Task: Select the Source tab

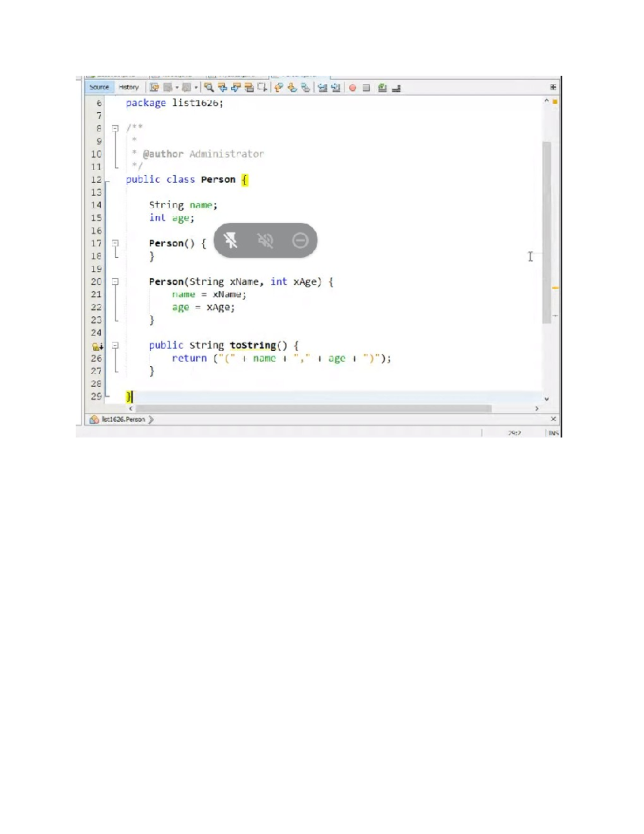Action: coord(99,87)
